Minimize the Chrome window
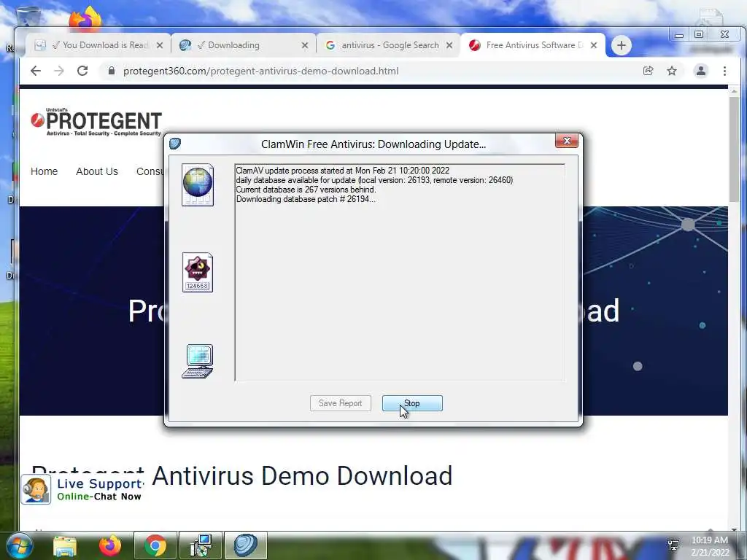The width and height of the screenshot is (747, 560). click(679, 35)
